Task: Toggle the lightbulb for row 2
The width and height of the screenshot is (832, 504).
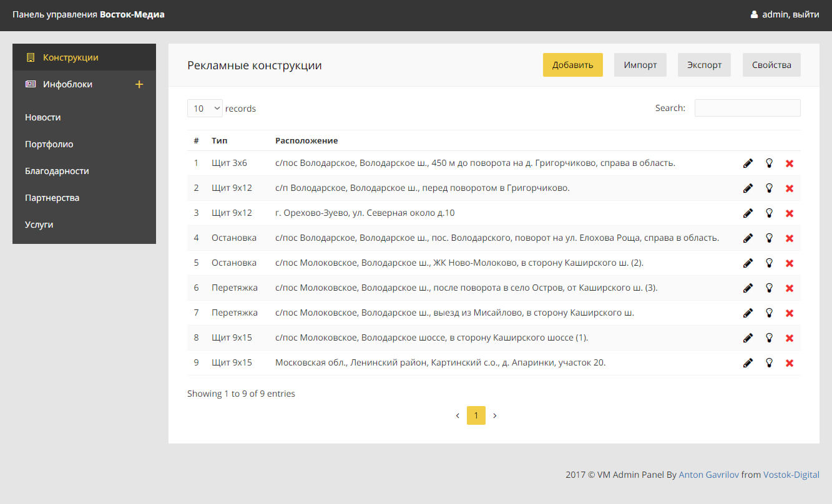Action: tap(769, 188)
